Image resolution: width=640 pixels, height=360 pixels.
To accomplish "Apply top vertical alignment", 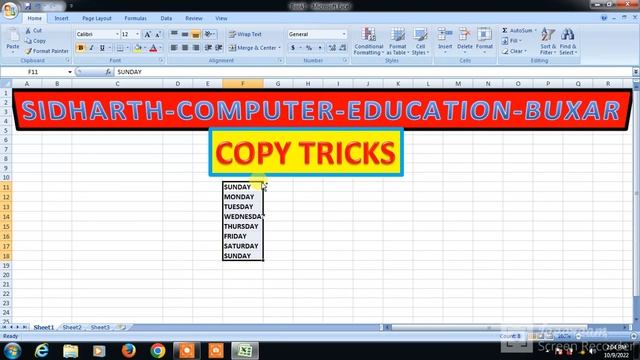I will (x=174, y=34).
